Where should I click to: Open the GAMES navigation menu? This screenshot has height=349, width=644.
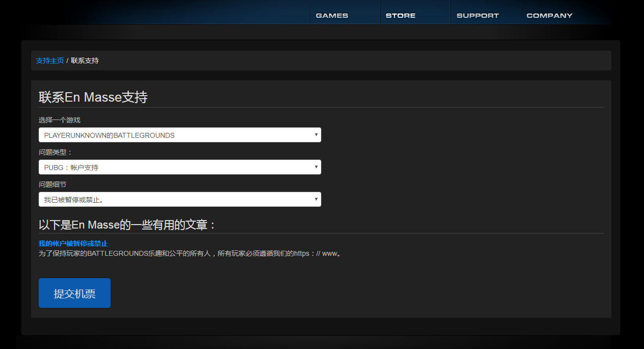(332, 15)
